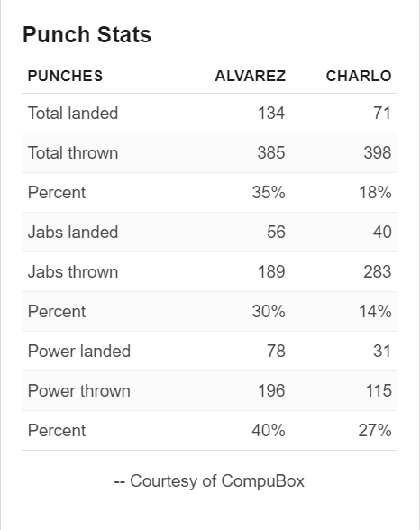Click Alvarez's power landed value 78
The height and width of the screenshot is (530, 420).
276,352
